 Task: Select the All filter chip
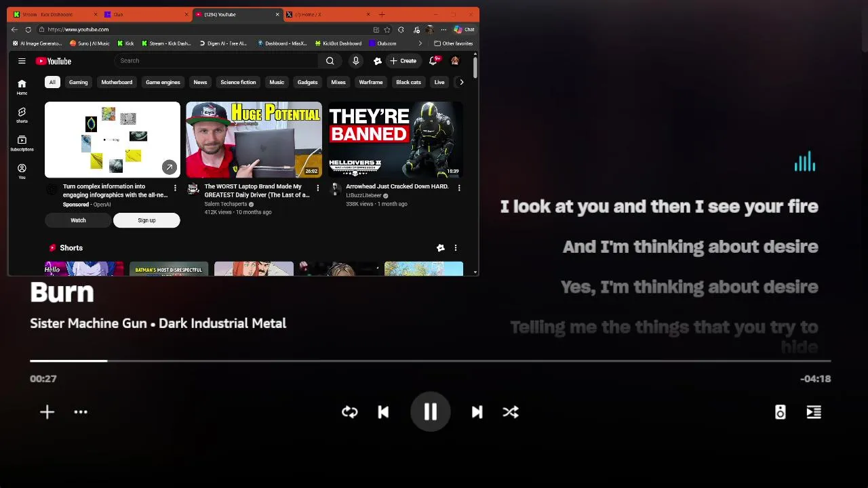click(52, 82)
